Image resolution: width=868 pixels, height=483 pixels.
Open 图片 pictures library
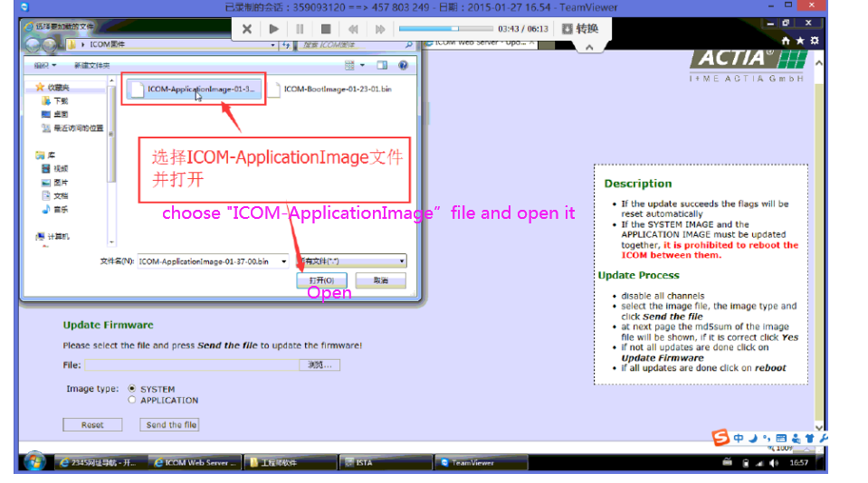[55, 182]
